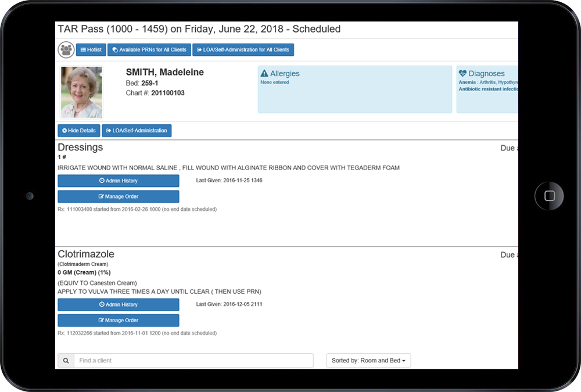Open LOA/Self-Administration below the patient photo
Viewport: 581px width, 392px height.
tap(137, 131)
